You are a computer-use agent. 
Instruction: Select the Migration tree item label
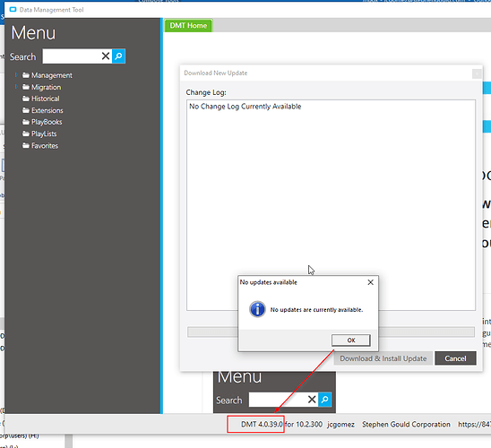click(x=47, y=87)
